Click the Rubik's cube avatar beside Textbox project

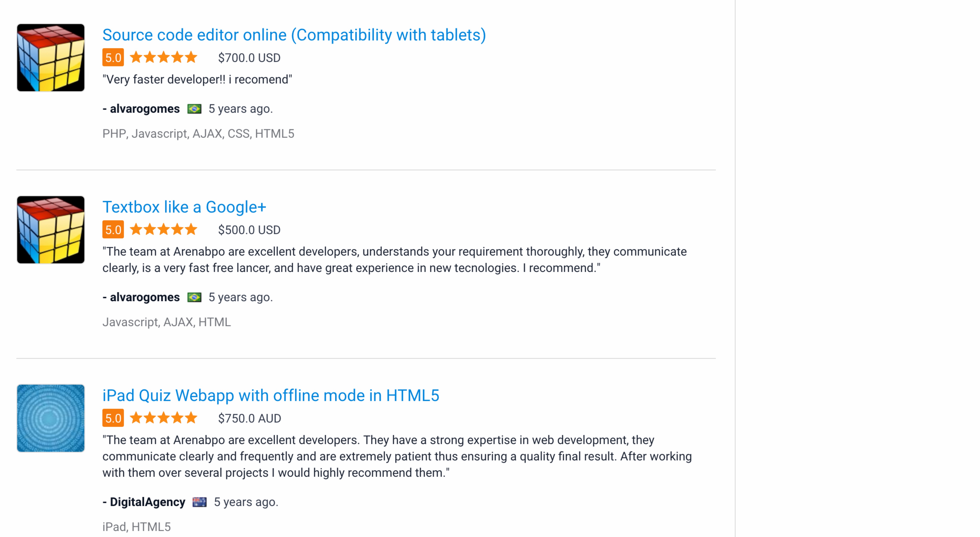click(51, 230)
